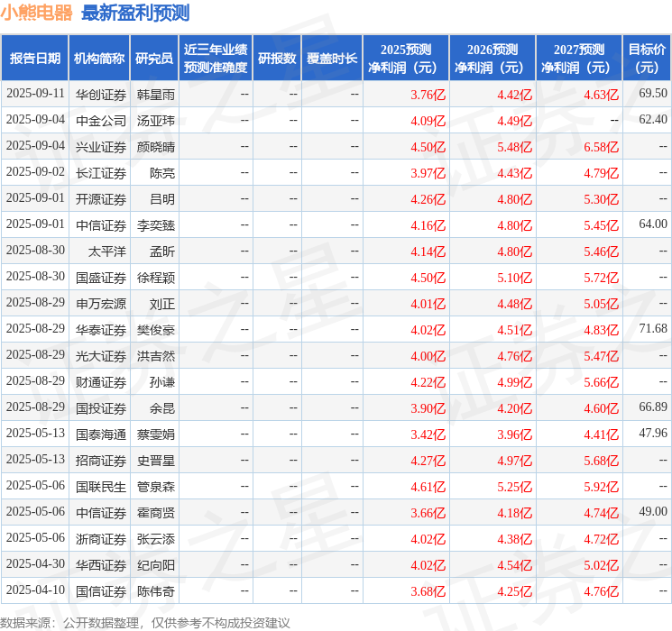Click analyst name 陈伟奇
Viewport: 672px width, 631px height.
tap(155, 591)
